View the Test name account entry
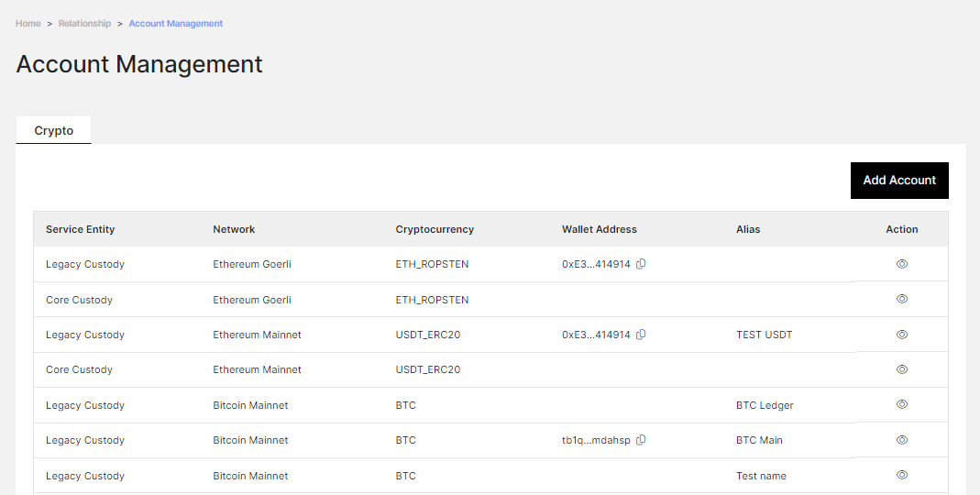The width and height of the screenshot is (980, 495). pyautogui.click(x=901, y=475)
